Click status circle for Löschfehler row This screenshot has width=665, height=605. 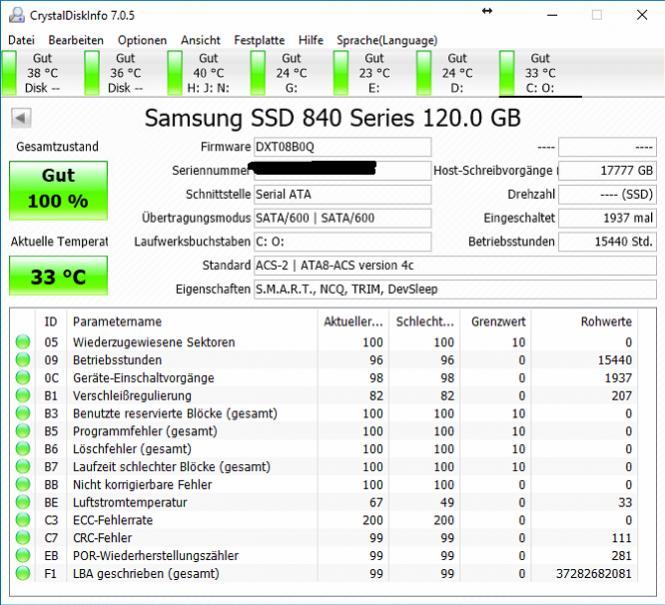point(23,449)
